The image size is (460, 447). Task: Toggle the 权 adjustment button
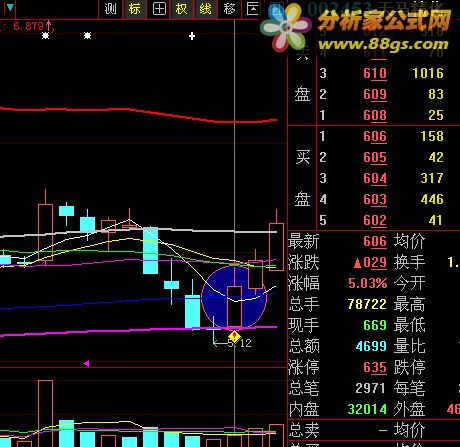point(181,9)
